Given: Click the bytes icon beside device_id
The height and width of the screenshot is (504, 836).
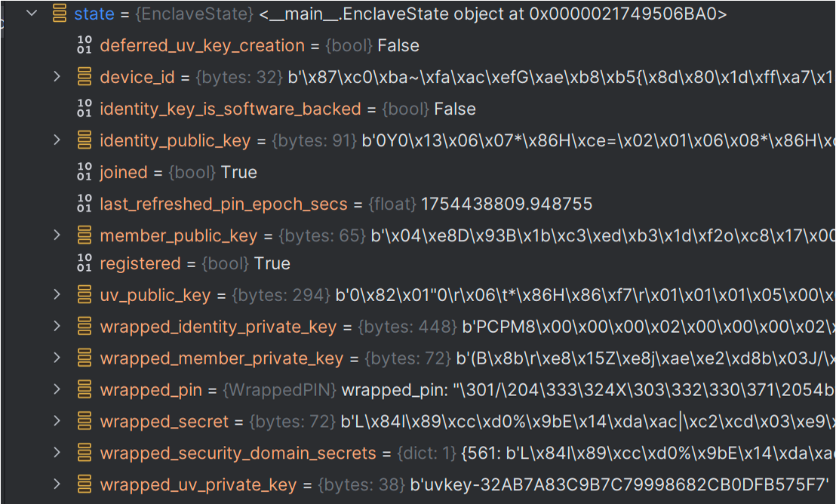Looking at the screenshot, I should coord(84,77).
